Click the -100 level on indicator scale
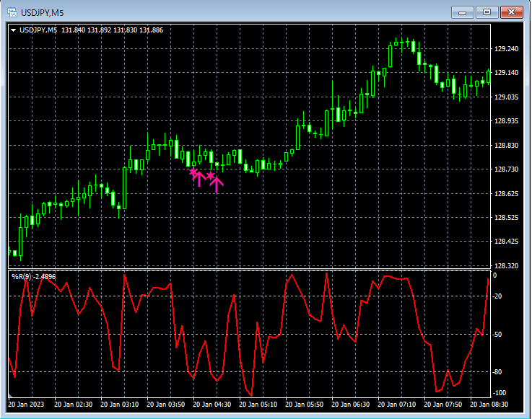This screenshot has width=532, height=419. (499, 393)
